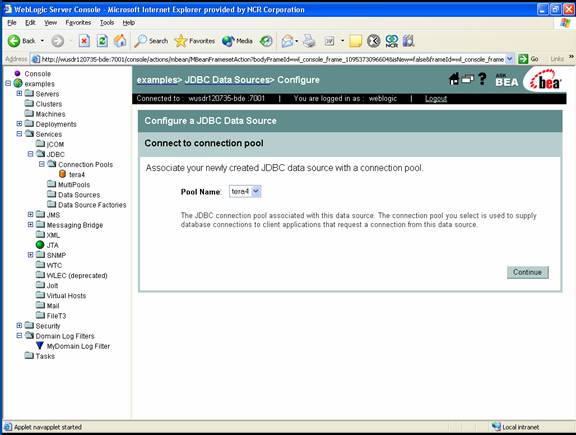Go back with the Back arrow button
The width and height of the screenshot is (576, 435).
[x=21, y=41]
